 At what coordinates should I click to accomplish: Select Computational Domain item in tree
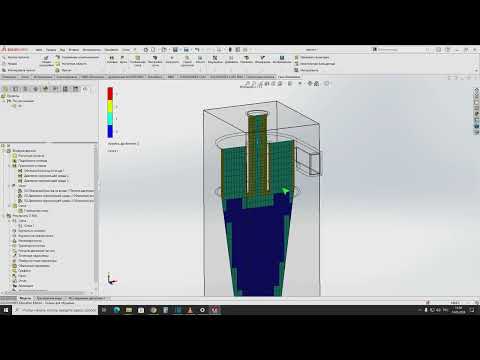(28, 156)
